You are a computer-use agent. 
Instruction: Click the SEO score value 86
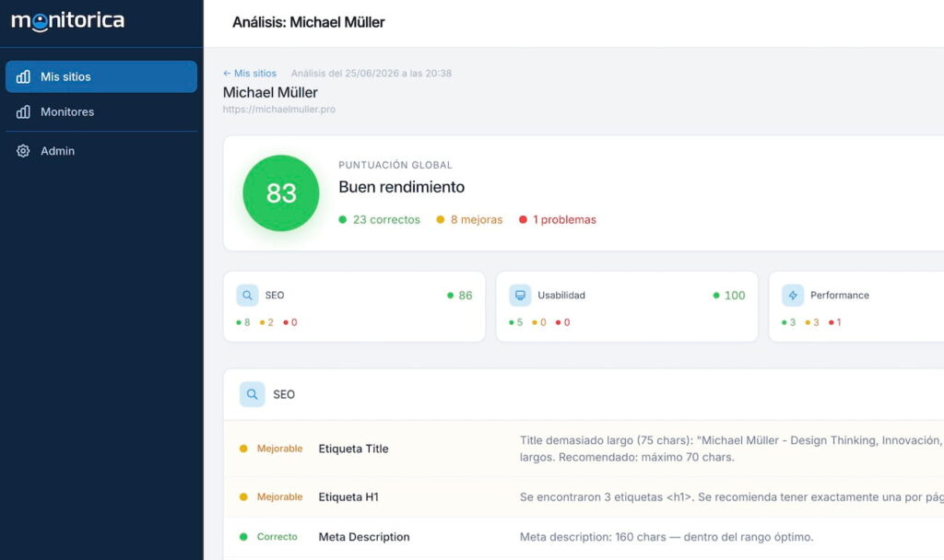point(466,296)
